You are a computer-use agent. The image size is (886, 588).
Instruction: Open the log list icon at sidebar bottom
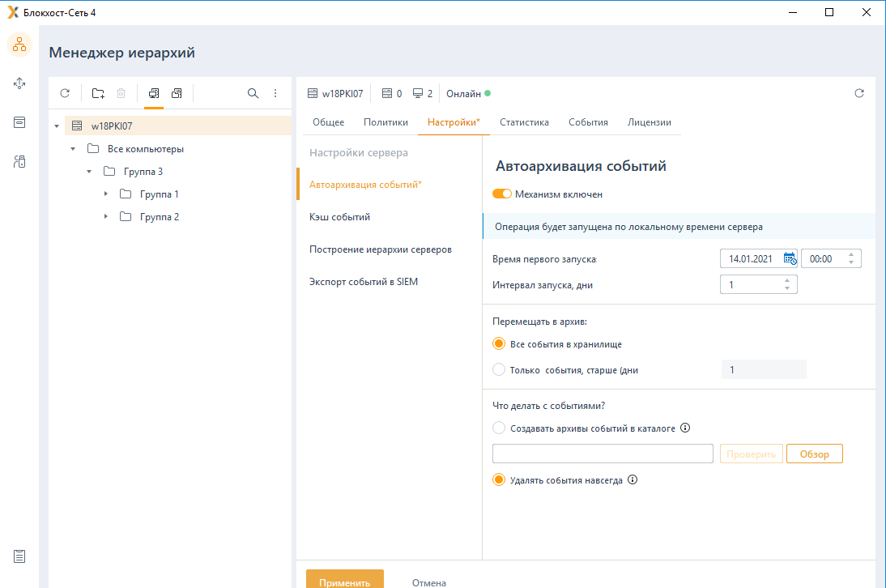coord(19,556)
